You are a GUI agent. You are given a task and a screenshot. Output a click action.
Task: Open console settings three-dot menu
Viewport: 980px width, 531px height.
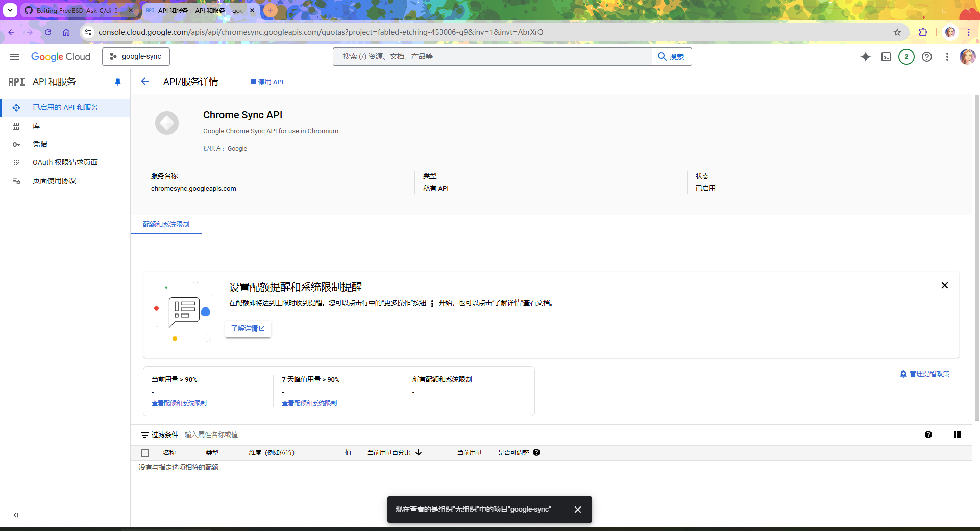coord(947,57)
